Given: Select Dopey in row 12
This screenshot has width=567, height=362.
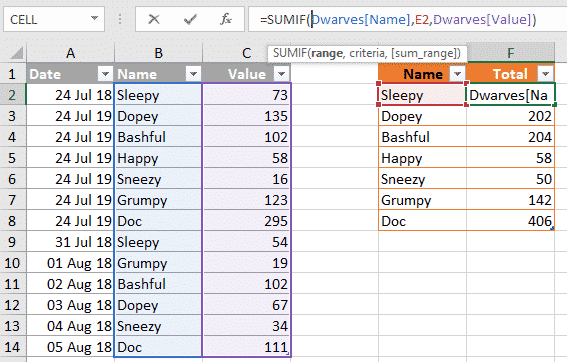Looking at the screenshot, I should (158, 305).
